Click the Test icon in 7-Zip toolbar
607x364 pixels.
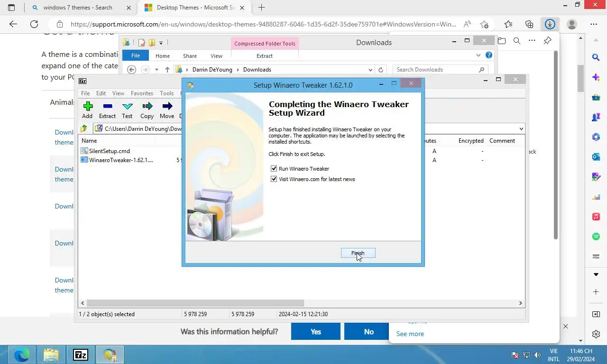127,110
